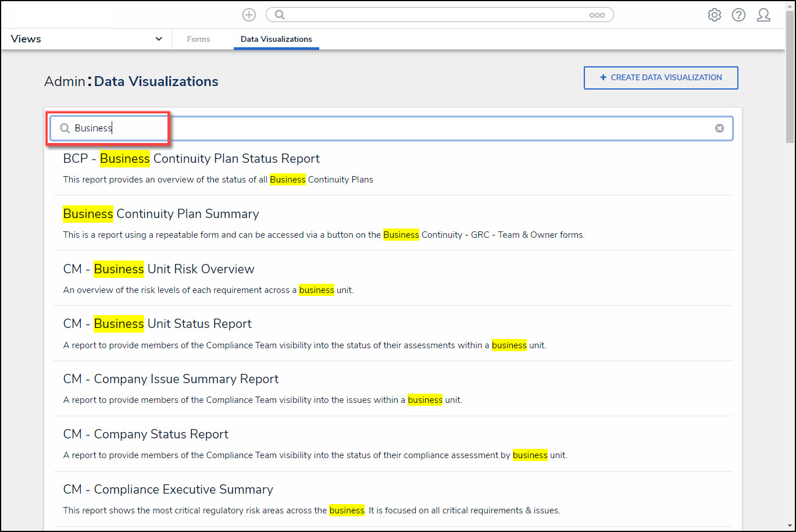Select the Data Visualizations tab
The height and width of the screenshot is (532, 796).
(276, 39)
